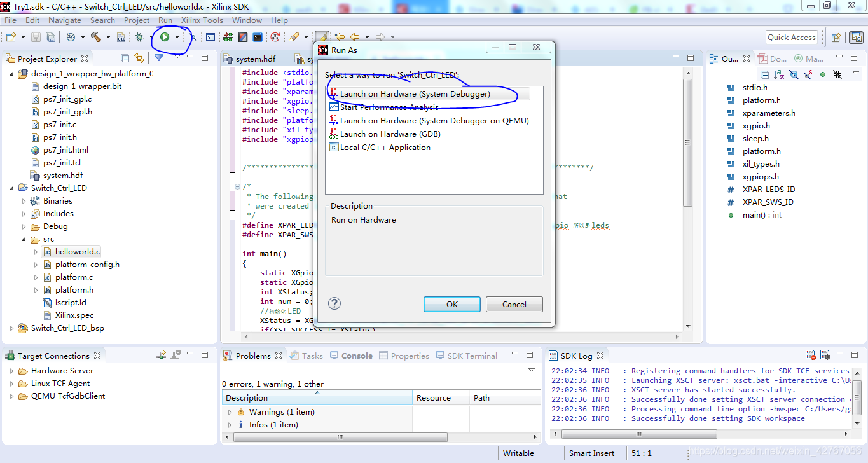The width and height of the screenshot is (868, 463).
Task: Expand the Switch_Ctrl_LED_bsp project
Action: (11, 328)
